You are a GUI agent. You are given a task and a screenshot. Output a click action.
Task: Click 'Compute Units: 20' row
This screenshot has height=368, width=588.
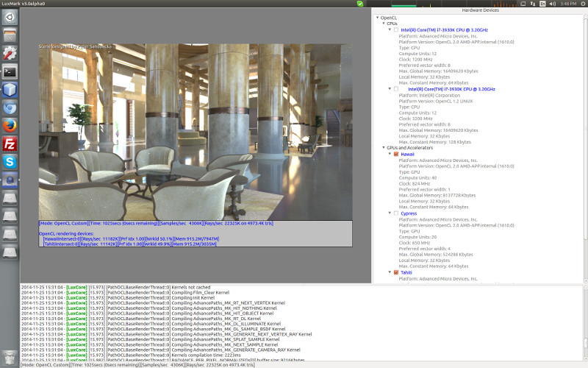click(417, 237)
